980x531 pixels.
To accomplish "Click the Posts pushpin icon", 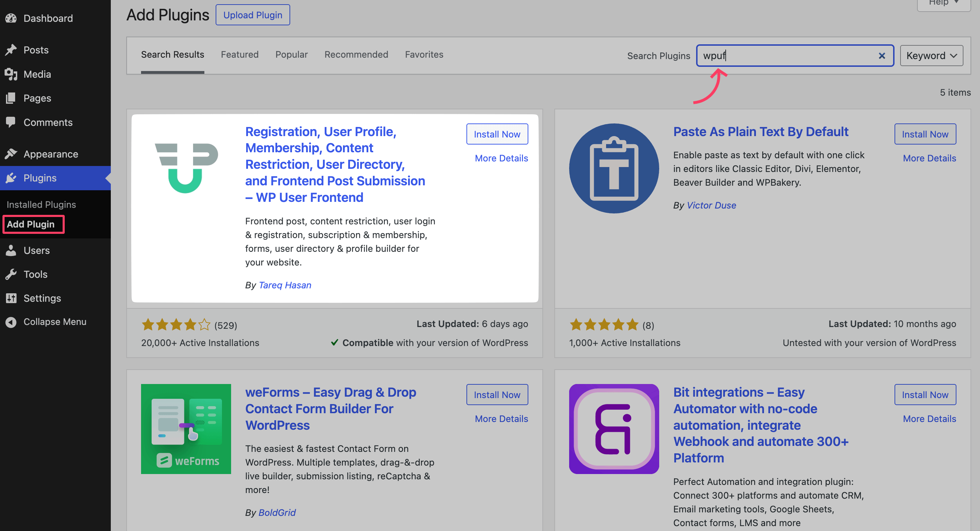I will [11, 50].
